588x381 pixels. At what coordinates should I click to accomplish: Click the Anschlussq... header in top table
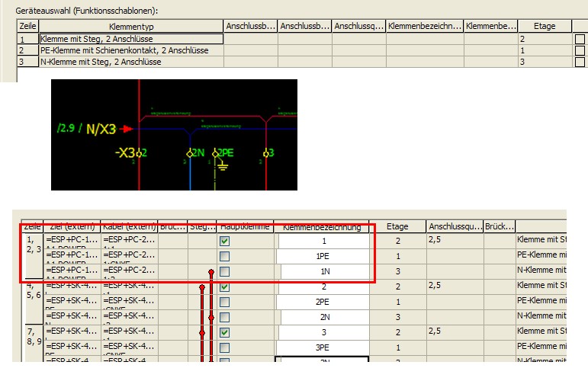tap(359, 26)
